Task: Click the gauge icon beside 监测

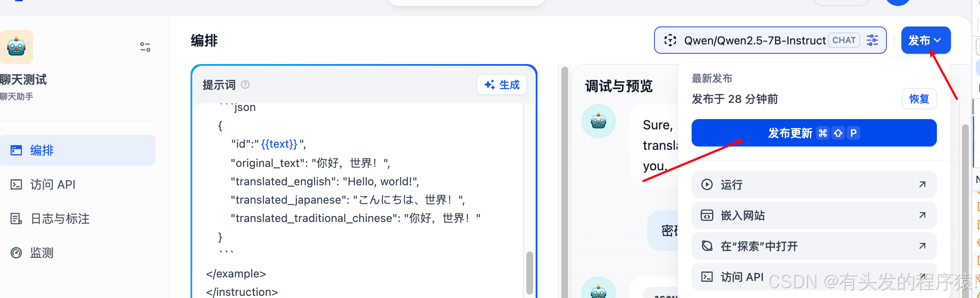Action: (x=16, y=253)
